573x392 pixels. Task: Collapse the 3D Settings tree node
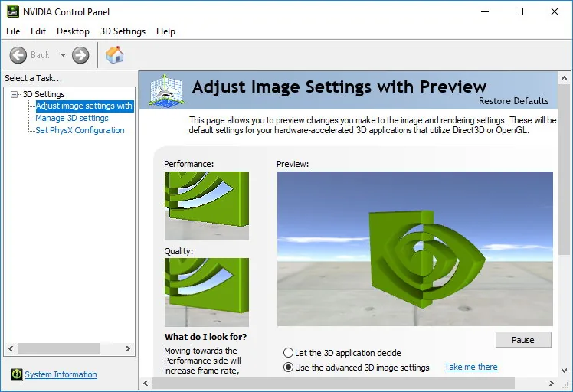[x=15, y=95]
